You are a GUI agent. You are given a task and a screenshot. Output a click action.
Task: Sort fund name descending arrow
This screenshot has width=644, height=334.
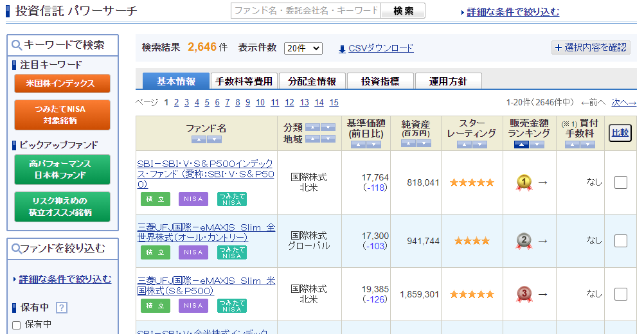(x=215, y=139)
